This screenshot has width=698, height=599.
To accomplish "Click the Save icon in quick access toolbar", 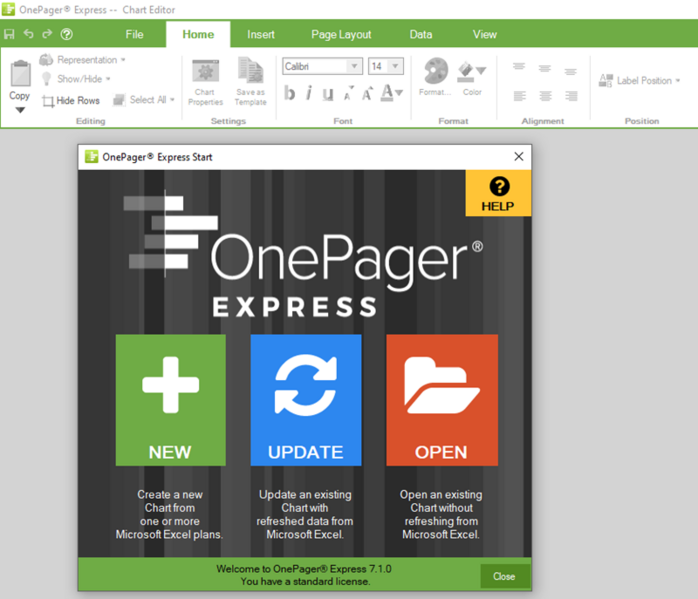I will click(x=9, y=34).
